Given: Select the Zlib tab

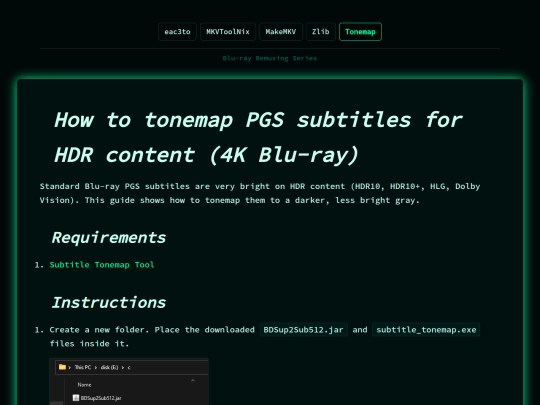Looking at the screenshot, I should click(x=321, y=32).
